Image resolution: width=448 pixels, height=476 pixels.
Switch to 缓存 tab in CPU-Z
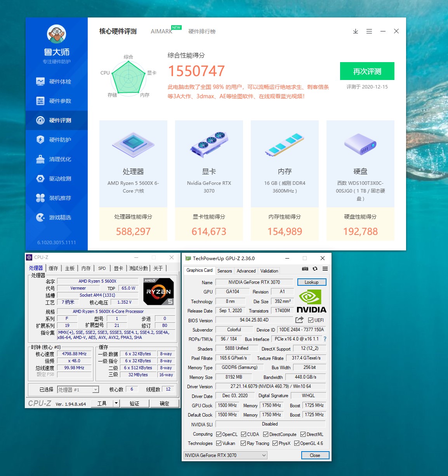(x=53, y=268)
